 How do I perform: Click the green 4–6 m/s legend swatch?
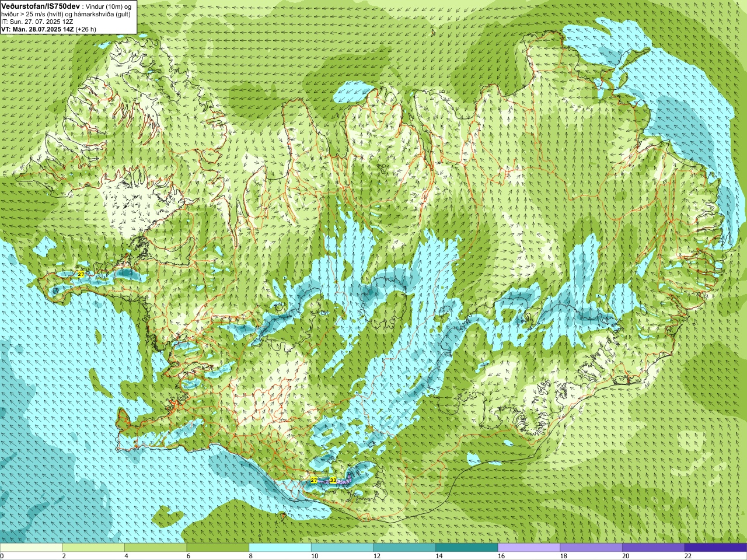coord(155,548)
